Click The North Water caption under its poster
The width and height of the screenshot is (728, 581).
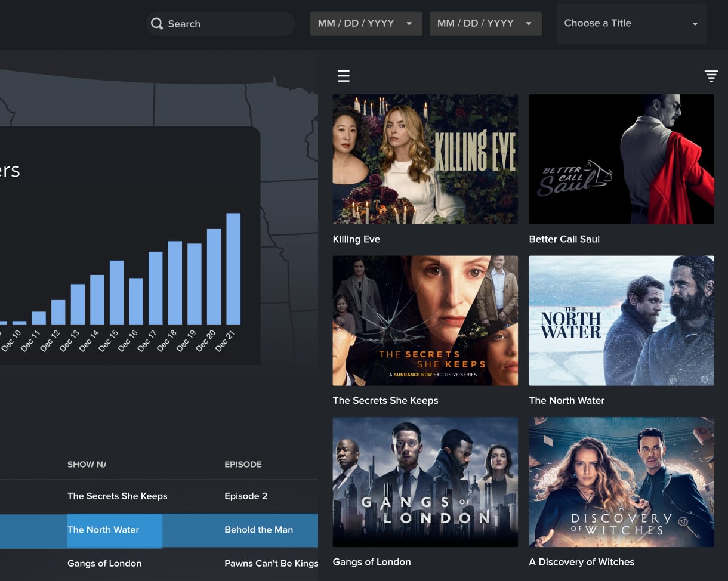567,401
